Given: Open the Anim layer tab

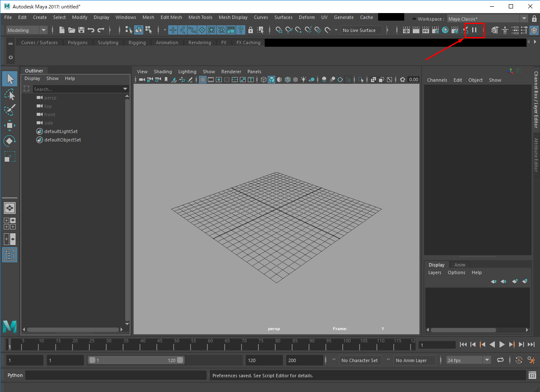Looking at the screenshot, I should [460, 265].
